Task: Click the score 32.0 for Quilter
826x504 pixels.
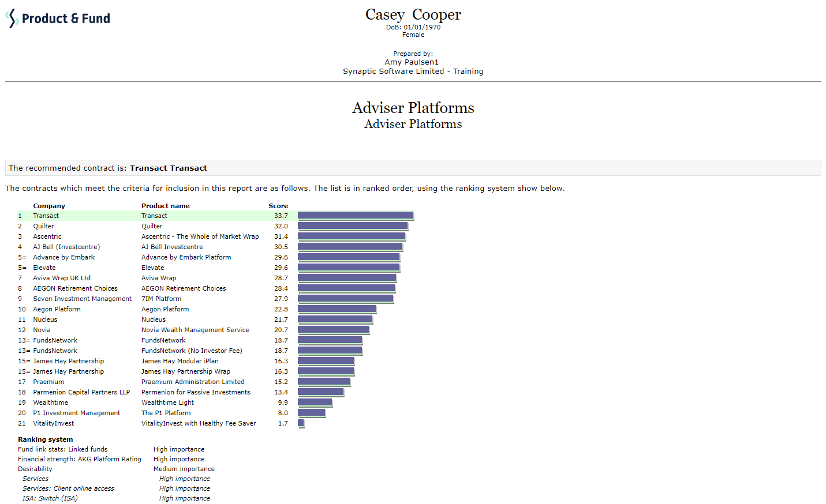Action: (x=281, y=226)
